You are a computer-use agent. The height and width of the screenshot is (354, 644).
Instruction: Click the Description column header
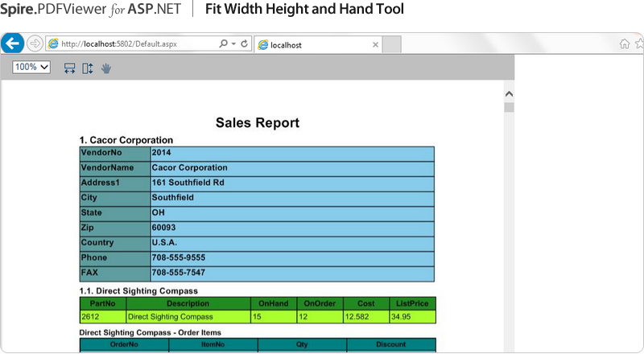click(188, 303)
